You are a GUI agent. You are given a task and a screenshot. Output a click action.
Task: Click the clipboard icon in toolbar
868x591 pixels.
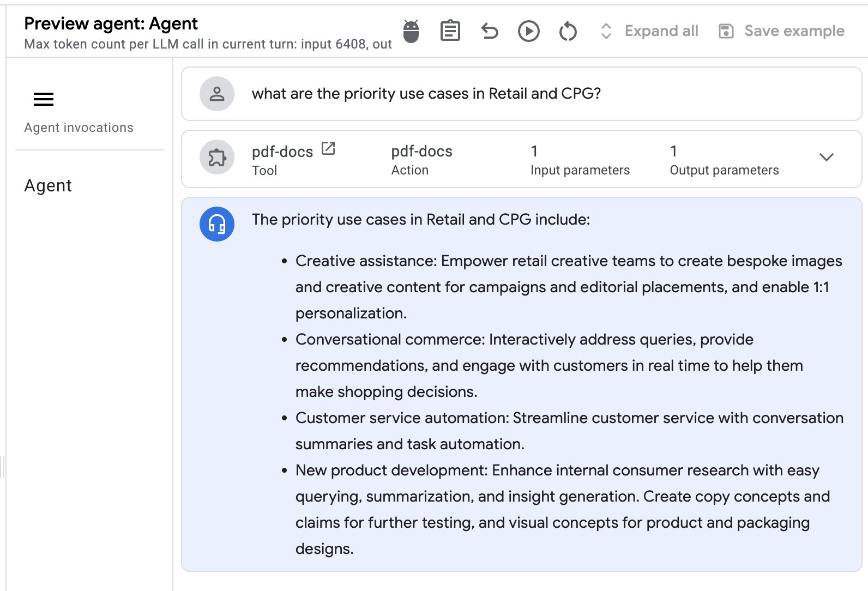point(450,31)
